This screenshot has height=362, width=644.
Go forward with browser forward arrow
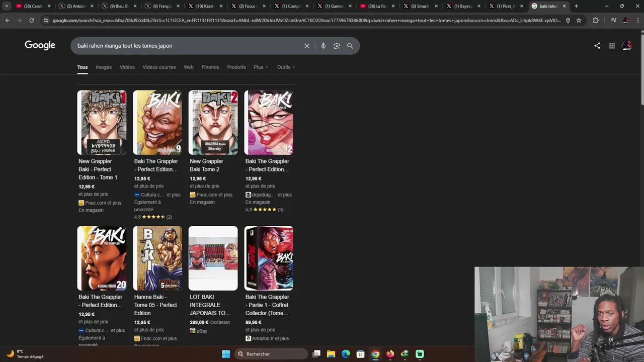click(x=19, y=20)
